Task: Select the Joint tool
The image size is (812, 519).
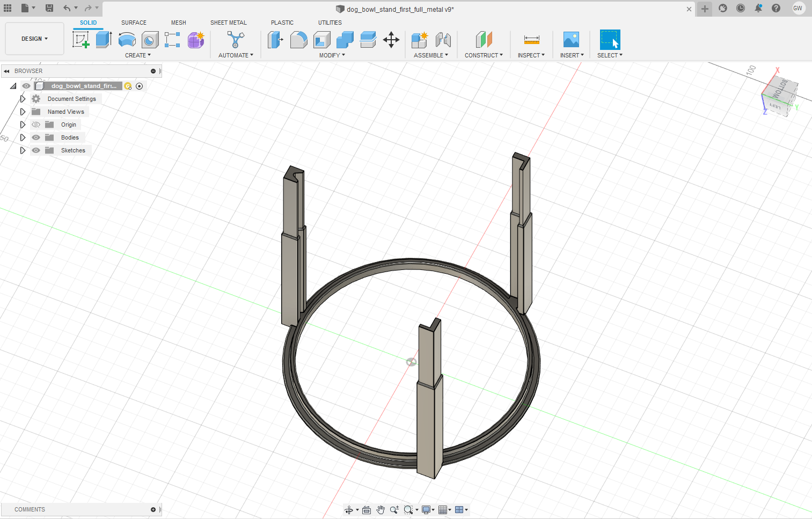Action: [443, 40]
